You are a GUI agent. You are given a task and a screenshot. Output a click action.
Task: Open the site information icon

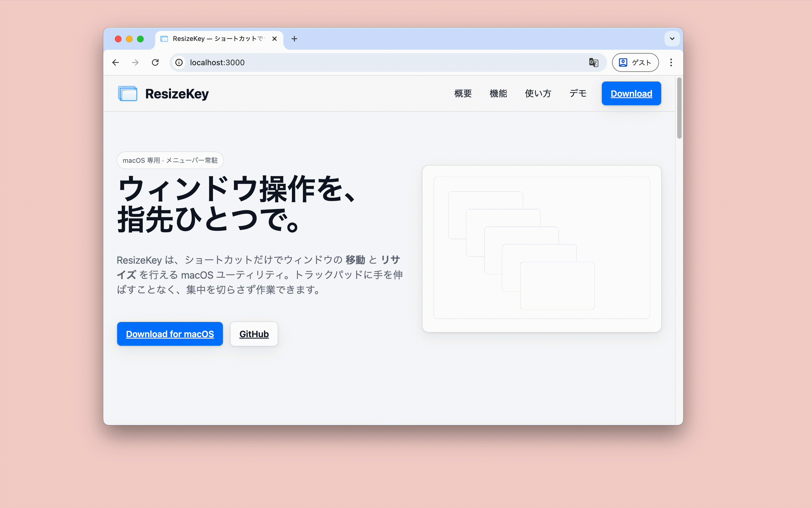pos(179,62)
